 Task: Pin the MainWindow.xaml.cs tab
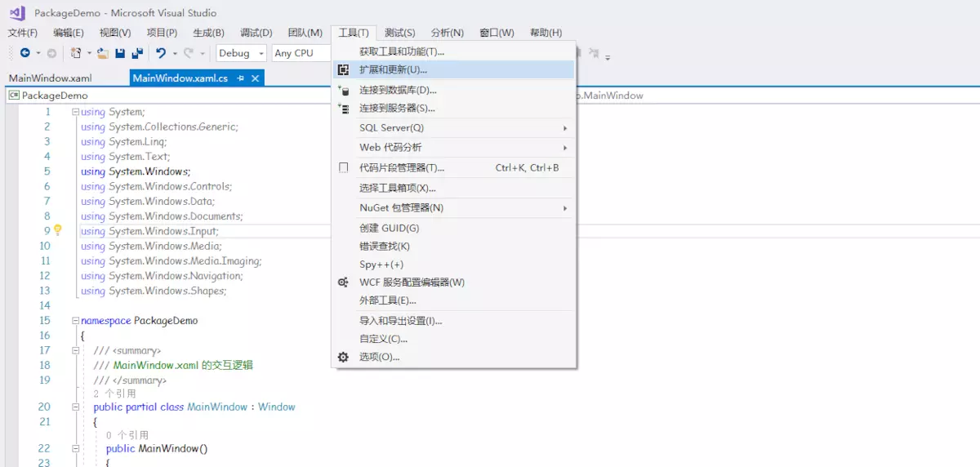[x=240, y=78]
